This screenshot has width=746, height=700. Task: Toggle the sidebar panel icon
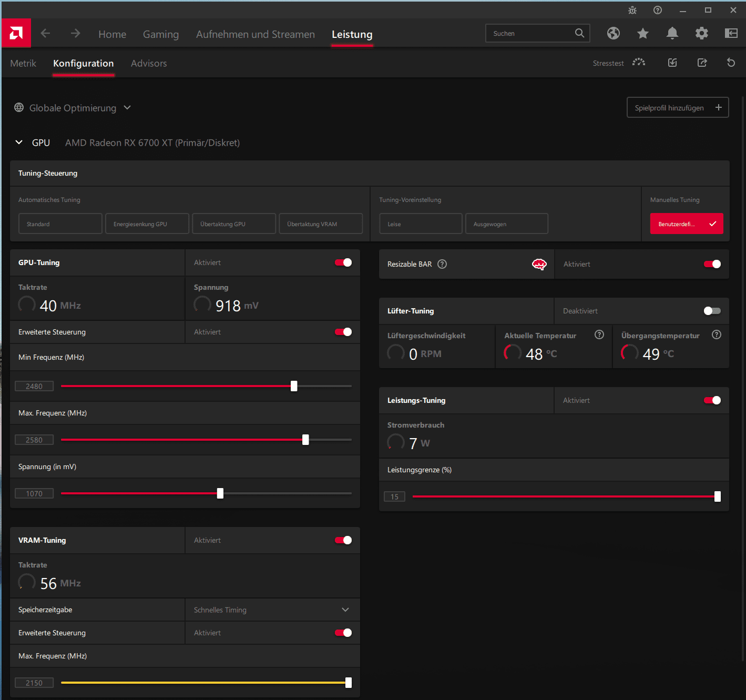(731, 34)
